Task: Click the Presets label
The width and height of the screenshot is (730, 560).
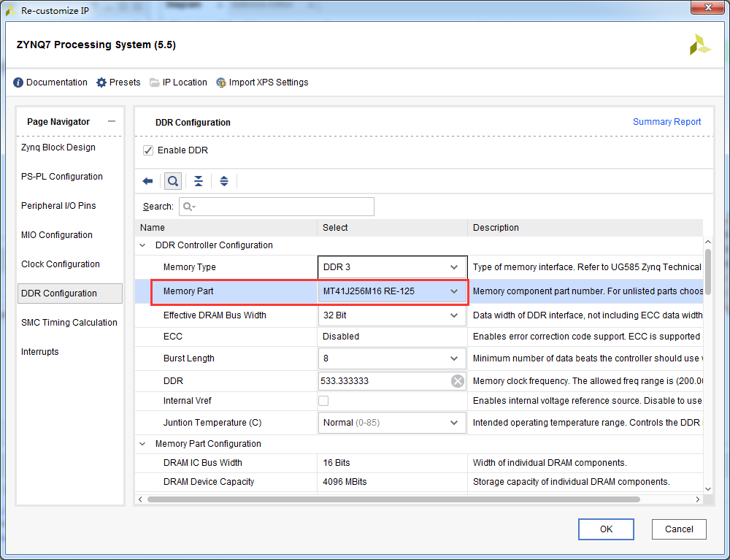Action: tap(125, 83)
